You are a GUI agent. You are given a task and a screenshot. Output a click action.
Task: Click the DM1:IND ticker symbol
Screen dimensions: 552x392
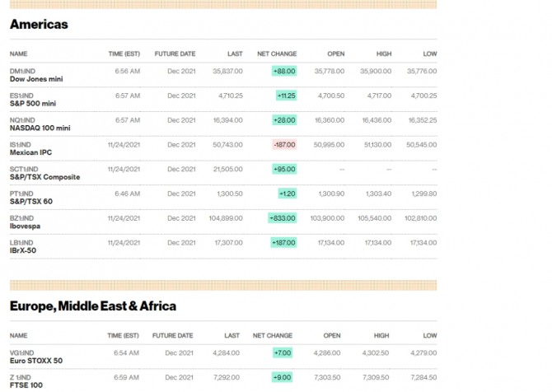pos(23,72)
